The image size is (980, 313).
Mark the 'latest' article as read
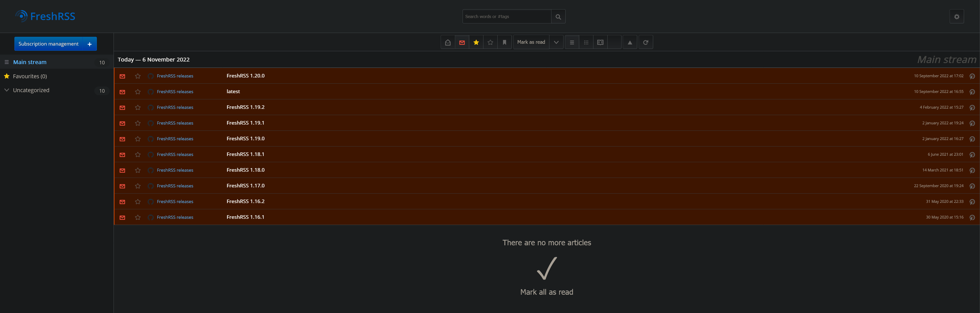click(122, 92)
